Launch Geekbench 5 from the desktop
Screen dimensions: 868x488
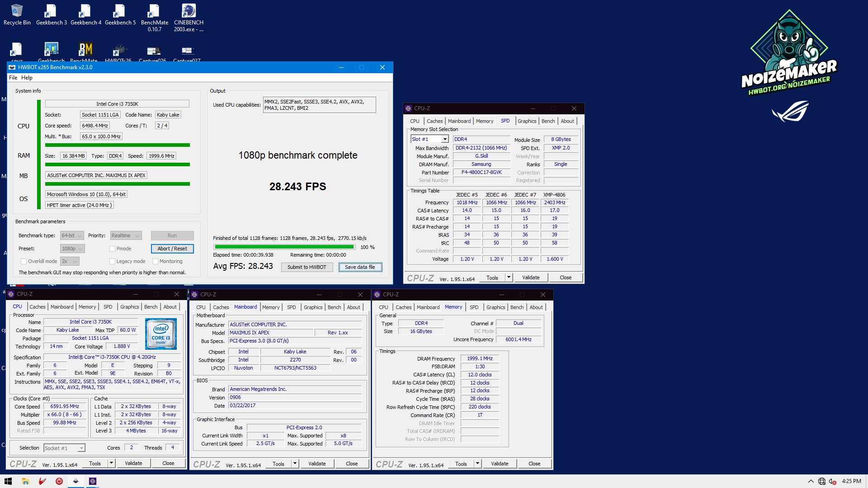(x=120, y=14)
